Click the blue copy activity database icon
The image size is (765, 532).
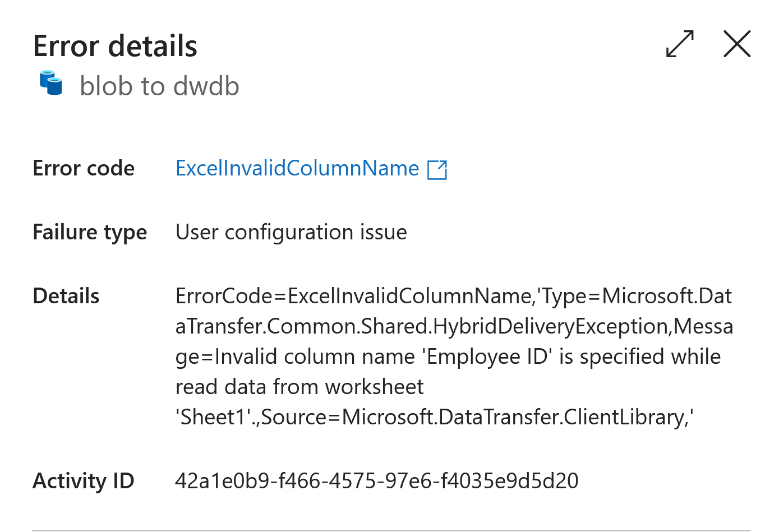pos(51,83)
